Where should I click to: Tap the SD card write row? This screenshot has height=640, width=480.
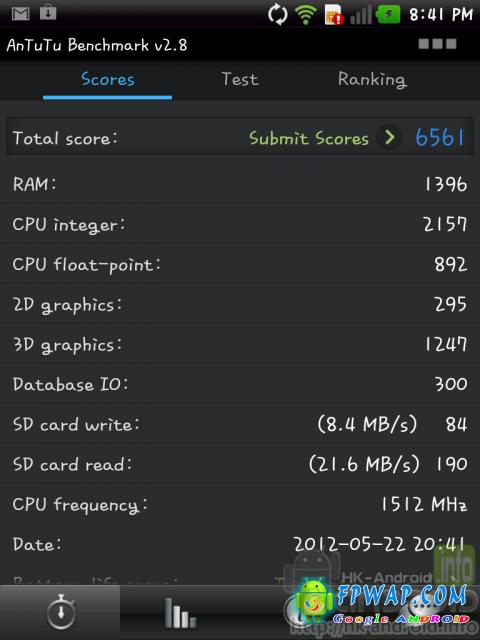(x=240, y=424)
